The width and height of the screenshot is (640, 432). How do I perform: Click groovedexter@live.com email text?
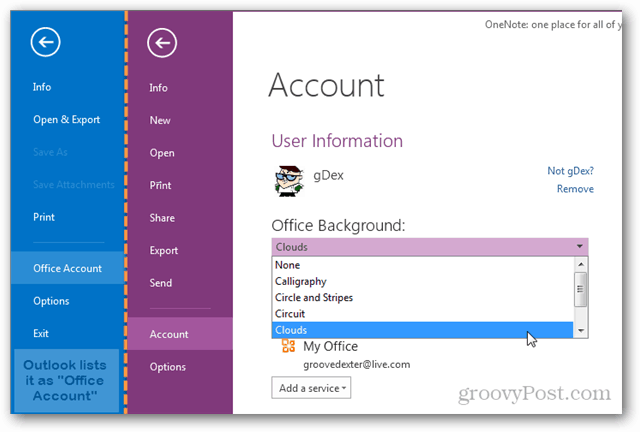(x=356, y=364)
